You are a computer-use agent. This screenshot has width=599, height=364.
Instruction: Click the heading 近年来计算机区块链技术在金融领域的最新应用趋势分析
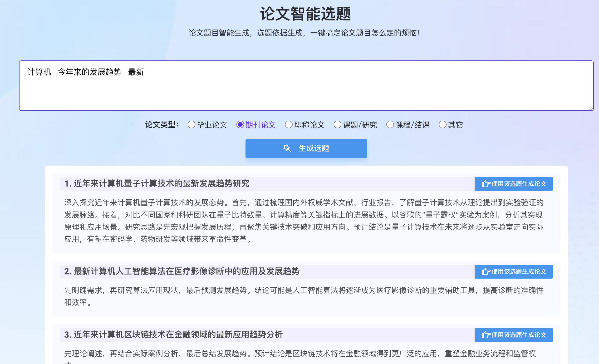[x=173, y=334]
